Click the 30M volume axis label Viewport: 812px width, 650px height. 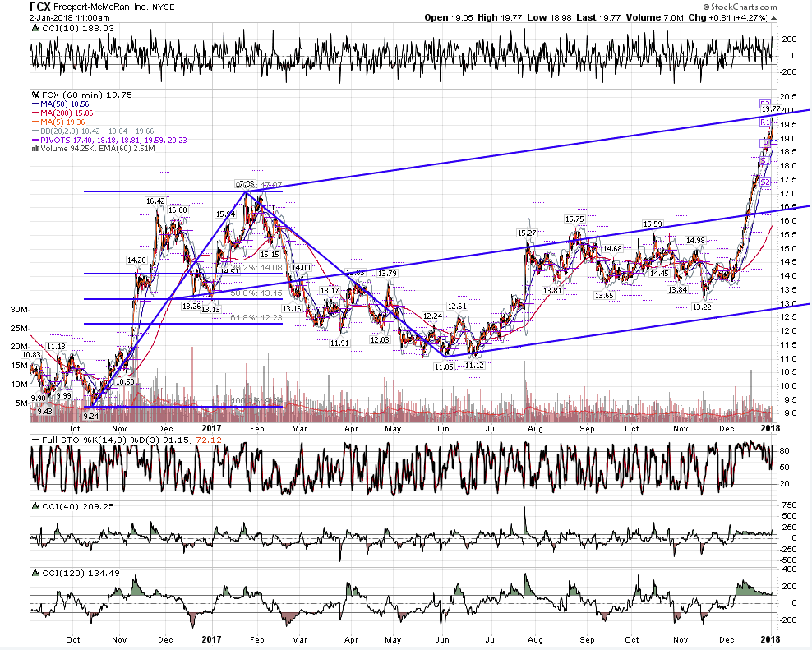(x=19, y=310)
